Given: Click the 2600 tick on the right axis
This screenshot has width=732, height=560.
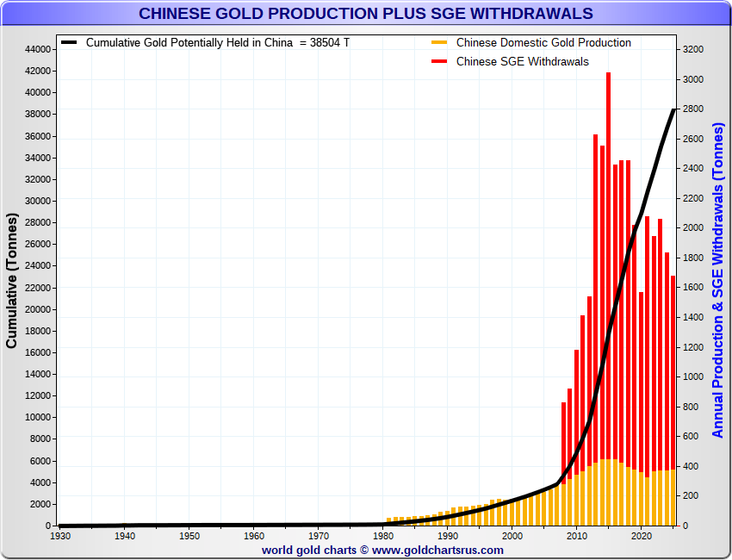Looking at the screenshot, I should coord(693,139).
